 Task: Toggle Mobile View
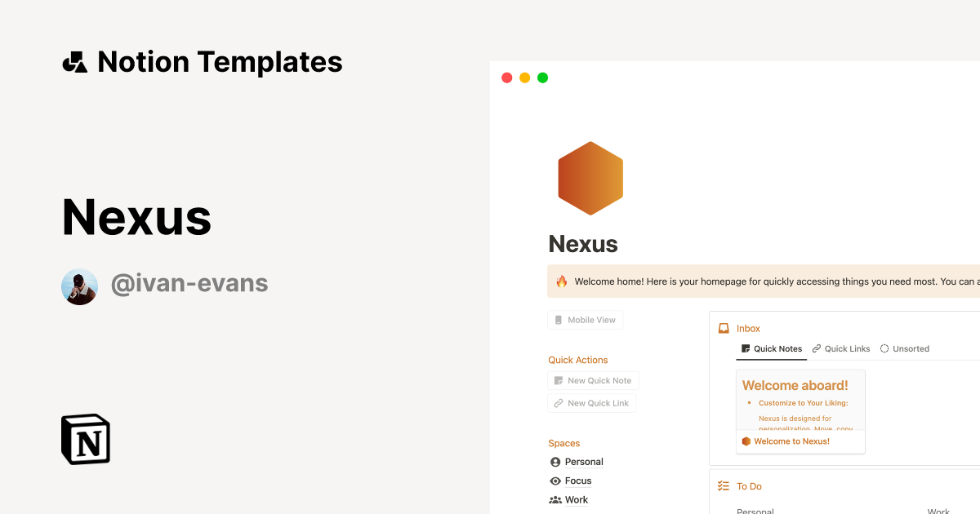[585, 319]
